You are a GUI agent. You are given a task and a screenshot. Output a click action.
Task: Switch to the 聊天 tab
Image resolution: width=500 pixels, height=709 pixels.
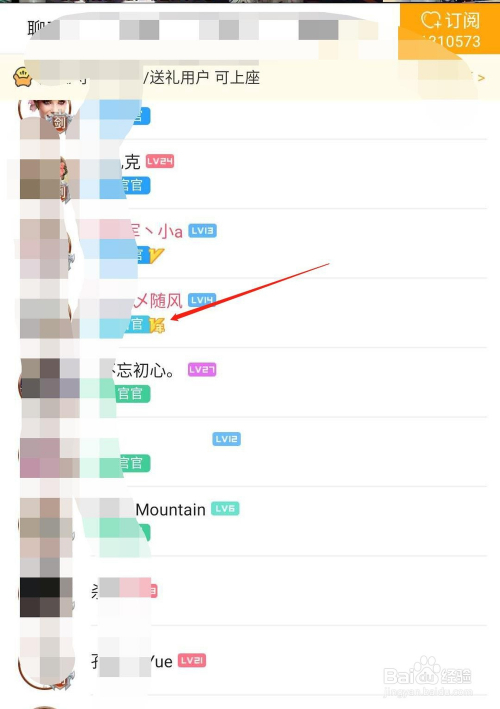[41, 28]
